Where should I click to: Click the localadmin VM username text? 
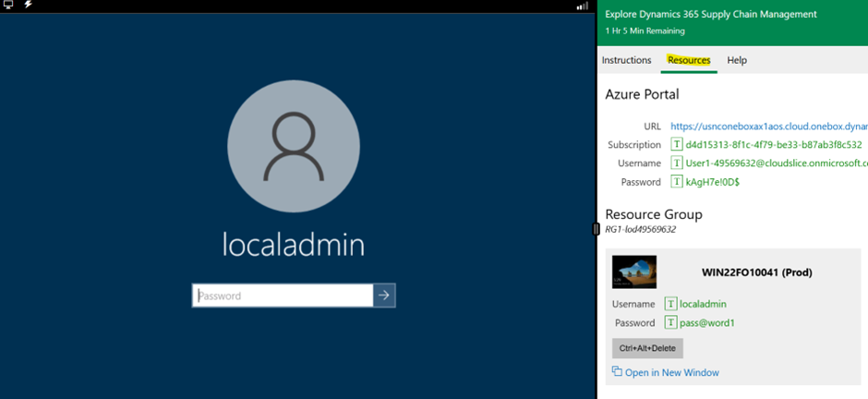point(703,304)
